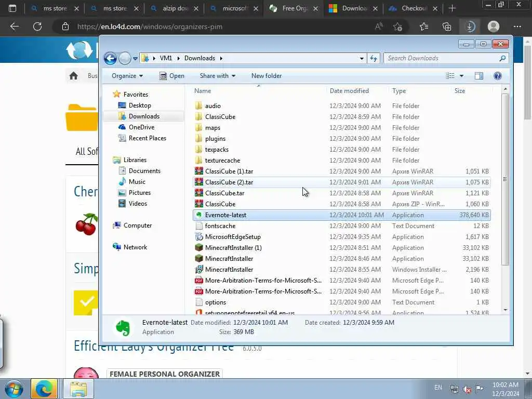Show the preview pane
The width and height of the screenshot is (532, 399).
tap(478, 76)
